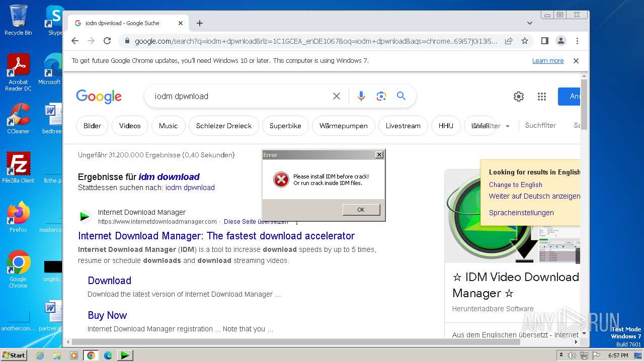The image size is (644, 362).
Task: Click the blue search magnifier icon
Action: [x=401, y=96]
